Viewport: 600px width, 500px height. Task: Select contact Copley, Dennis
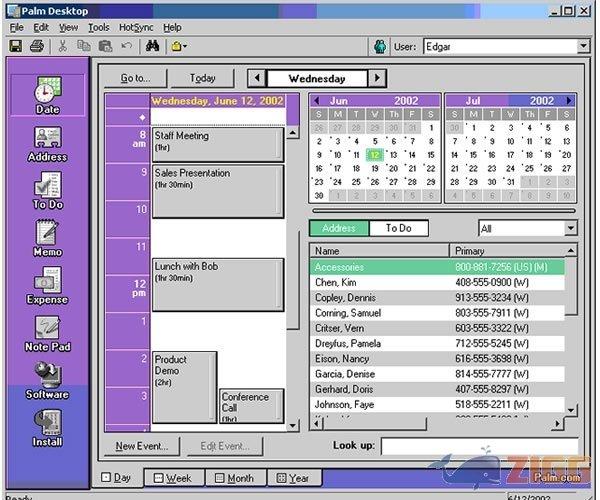click(x=437, y=298)
